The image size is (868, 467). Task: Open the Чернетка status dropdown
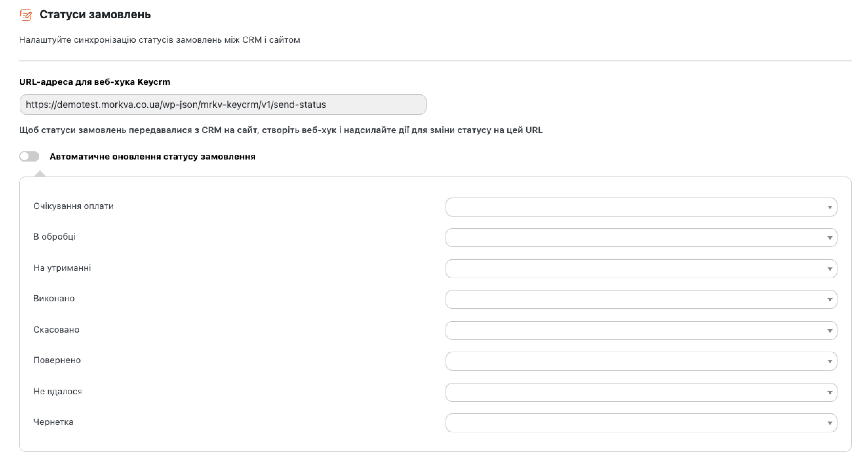(641, 423)
